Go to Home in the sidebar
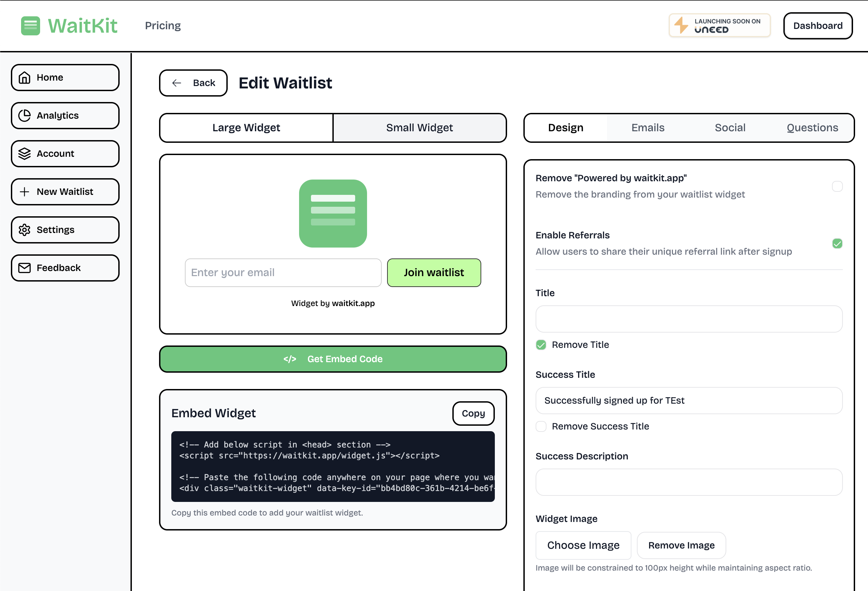The width and height of the screenshot is (868, 591). (65, 78)
